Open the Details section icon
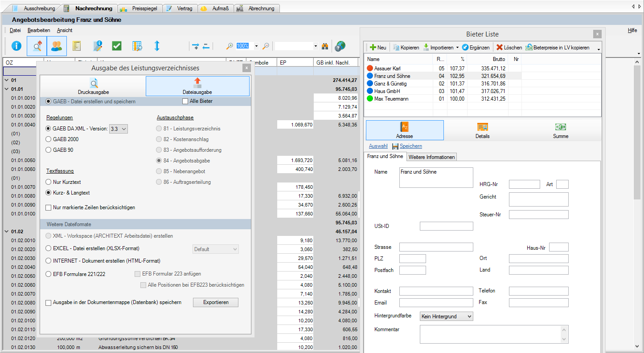 tap(482, 130)
